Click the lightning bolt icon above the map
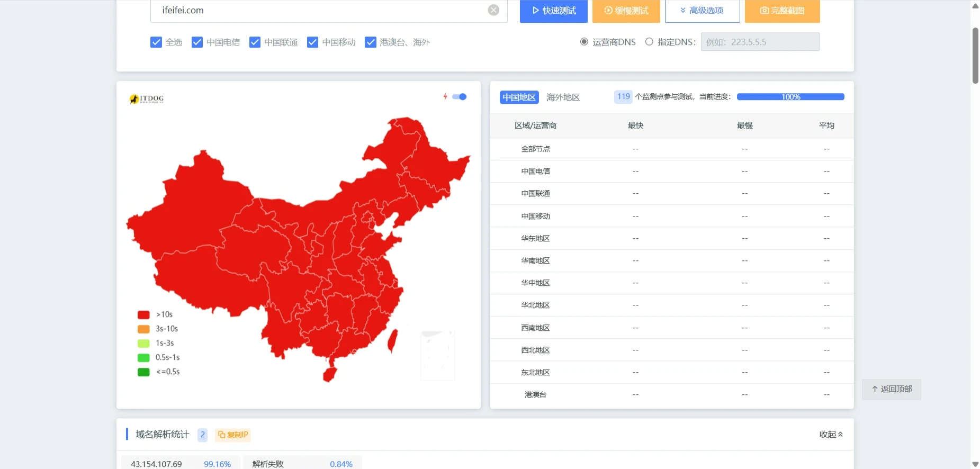 (x=445, y=96)
